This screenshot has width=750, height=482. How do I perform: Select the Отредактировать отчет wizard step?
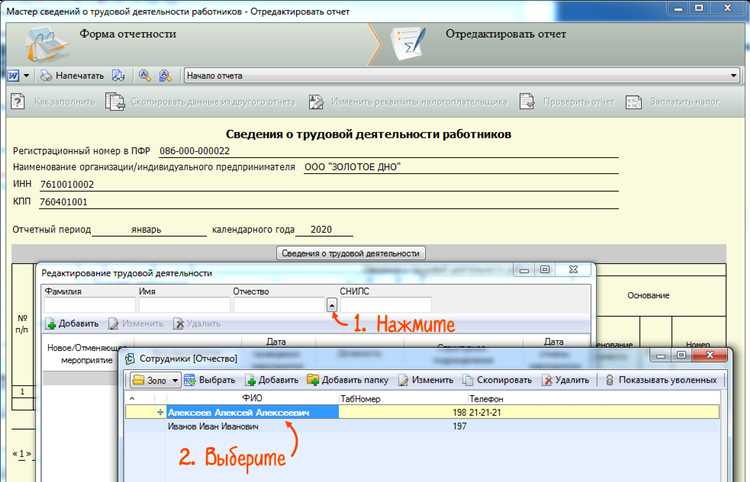(x=506, y=34)
